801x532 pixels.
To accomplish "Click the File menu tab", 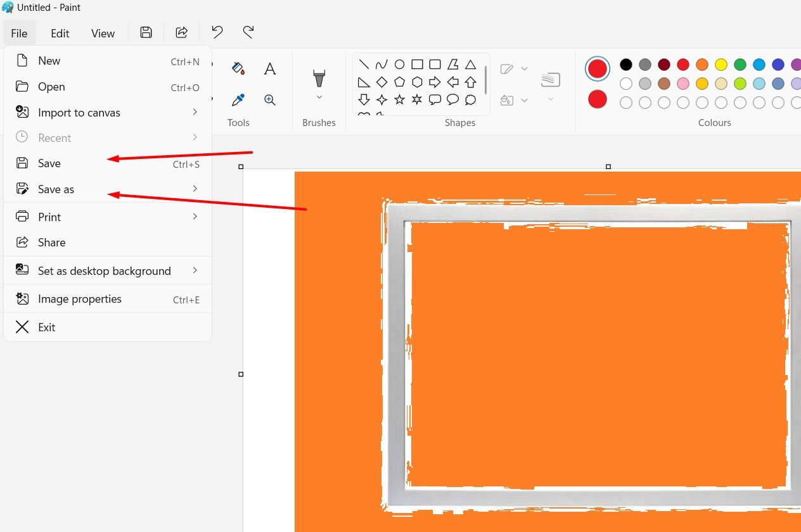I will tap(19, 33).
